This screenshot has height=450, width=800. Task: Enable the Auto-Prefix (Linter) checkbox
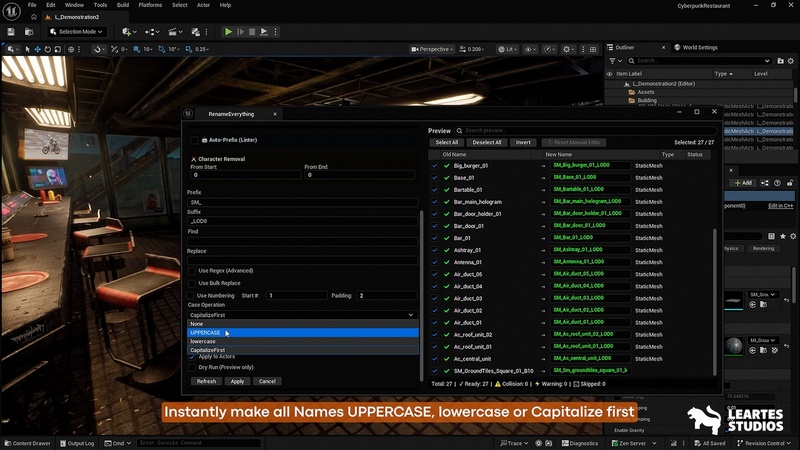pyautogui.click(x=194, y=140)
